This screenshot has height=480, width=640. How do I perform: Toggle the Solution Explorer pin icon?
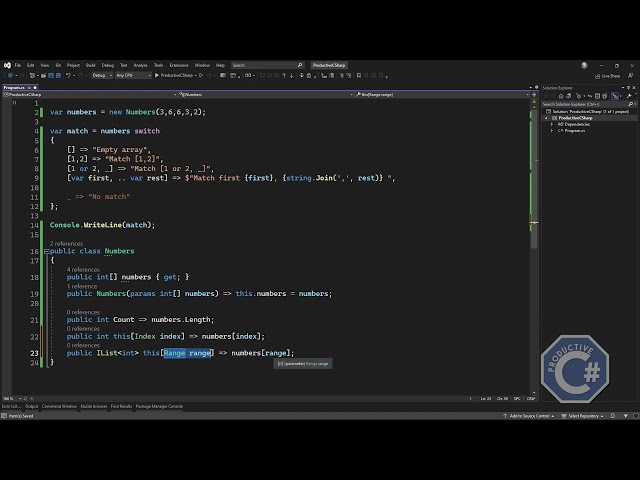coord(629,88)
